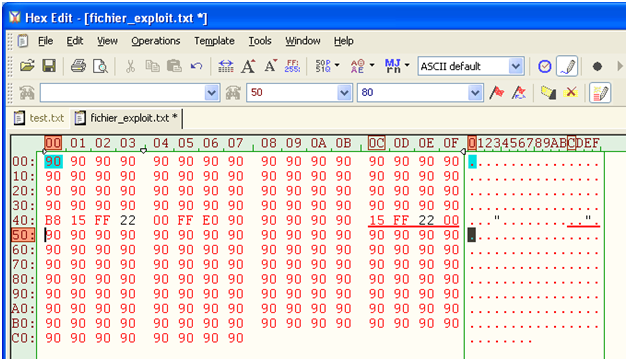Open the Window menu
The height and width of the screenshot is (361, 628).
click(x=303, y=41)
